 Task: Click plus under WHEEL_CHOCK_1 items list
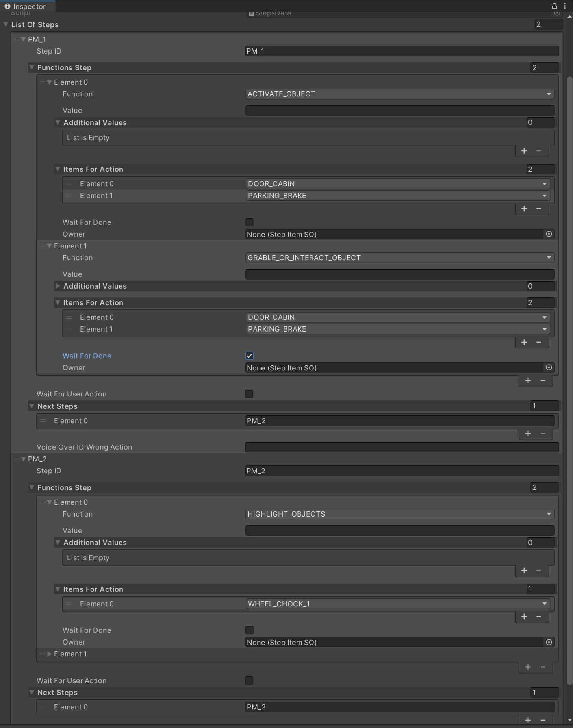(524, 617)
